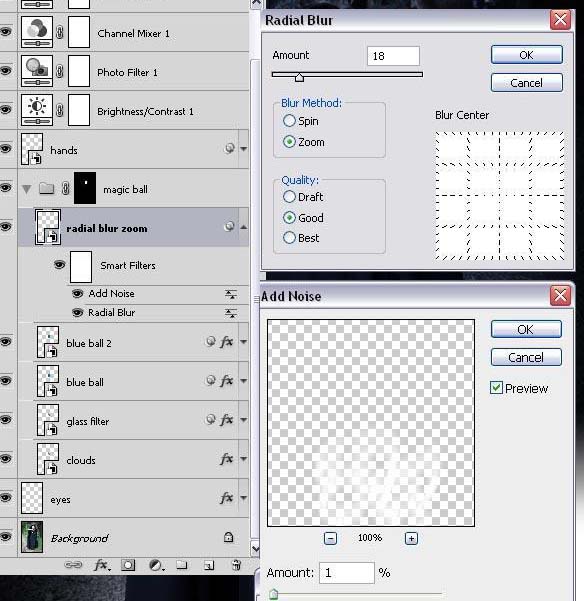
Task: Create a new group with the folder icon
Action: point(182,565)
